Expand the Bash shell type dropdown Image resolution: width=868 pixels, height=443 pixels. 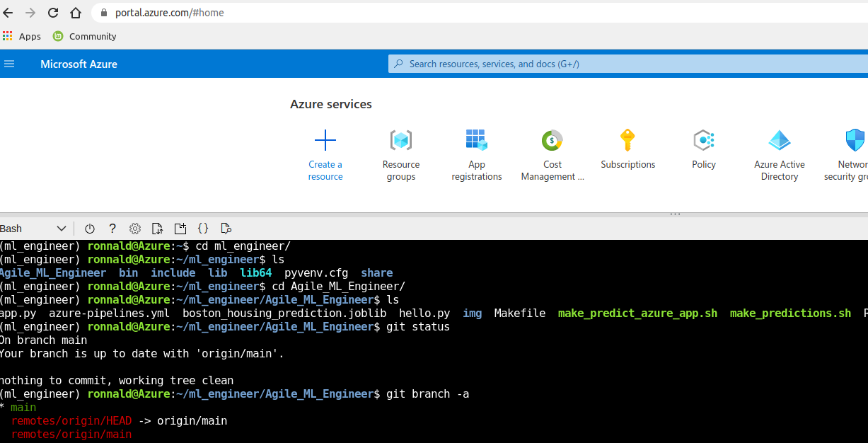pyautogui.click(x=33, y=229)
